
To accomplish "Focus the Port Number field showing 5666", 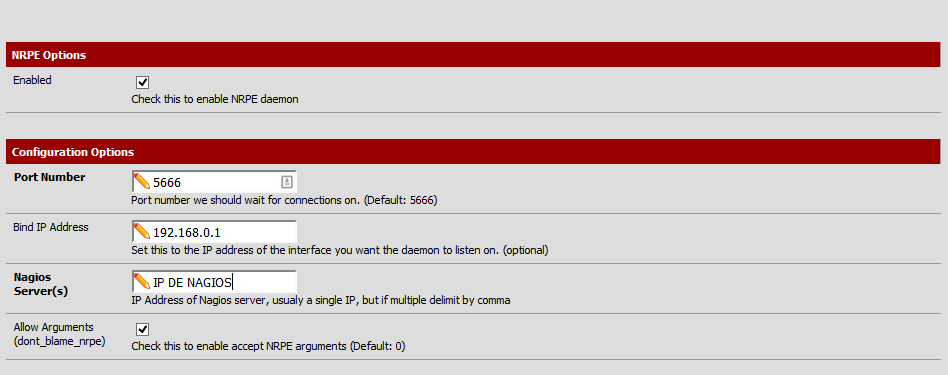I will pos(214,182).
